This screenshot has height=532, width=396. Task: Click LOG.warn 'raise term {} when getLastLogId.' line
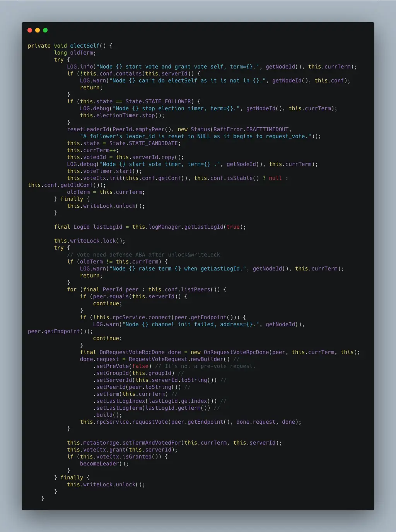[x=212, y=269]
